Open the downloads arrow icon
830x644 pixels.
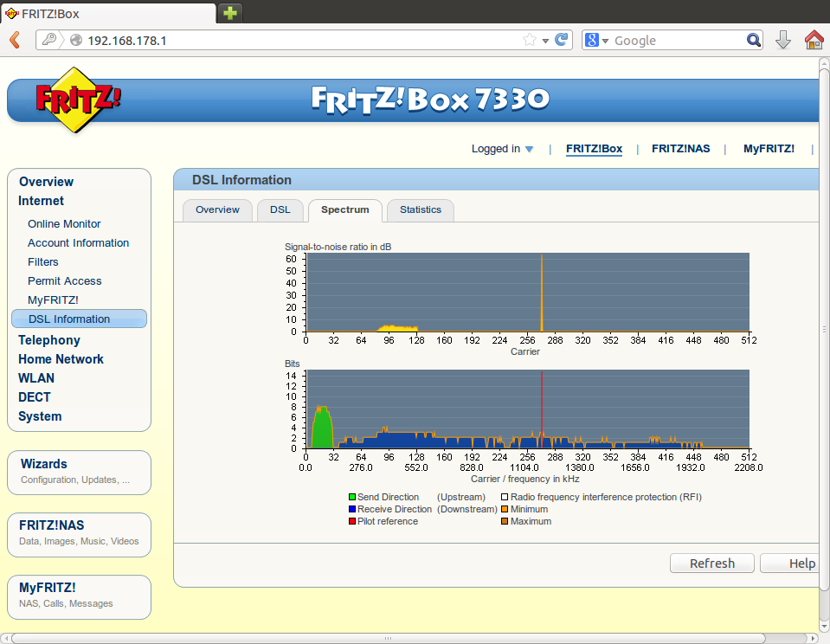coord(782,40)
